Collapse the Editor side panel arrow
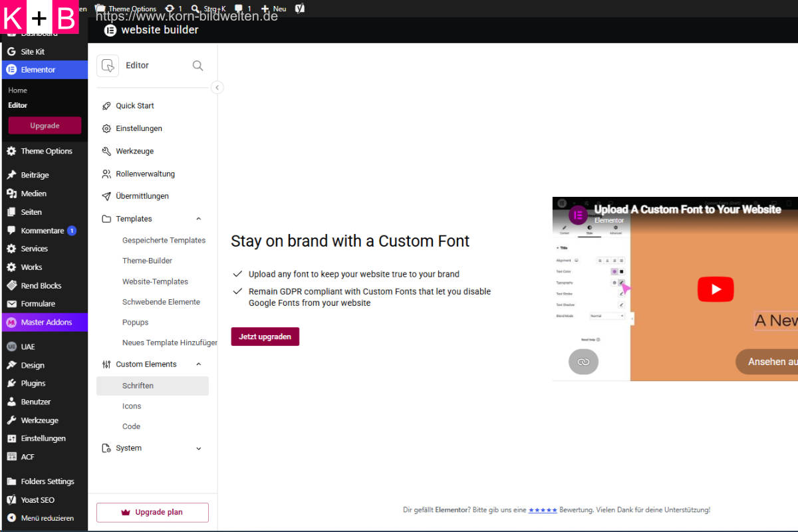 click(217, 87)
